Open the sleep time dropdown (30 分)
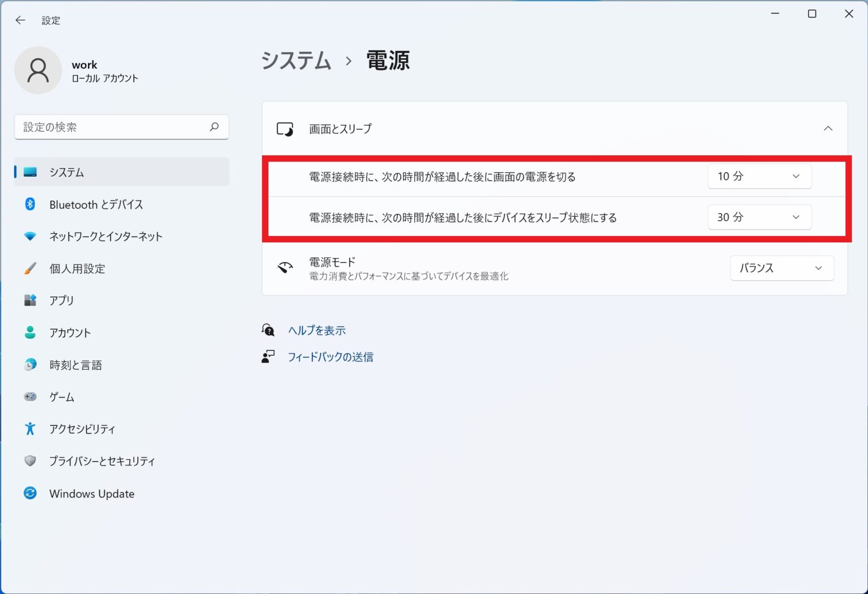The height and width of the screenshot is (594, 868). (x=759, y=217)
